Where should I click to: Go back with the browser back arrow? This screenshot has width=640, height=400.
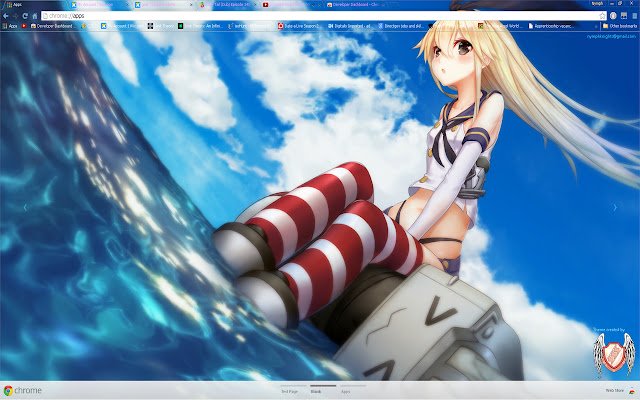[6, 16]
